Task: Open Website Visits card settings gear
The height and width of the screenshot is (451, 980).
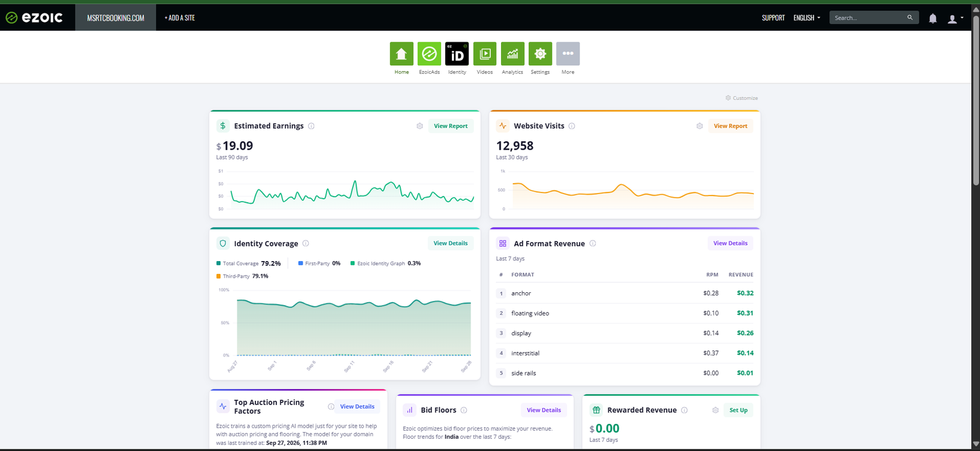Action: (x=699, y=126)
